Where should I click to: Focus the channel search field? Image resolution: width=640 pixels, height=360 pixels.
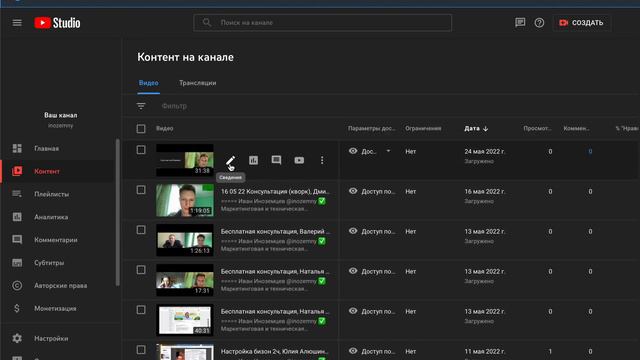[322, 22]
